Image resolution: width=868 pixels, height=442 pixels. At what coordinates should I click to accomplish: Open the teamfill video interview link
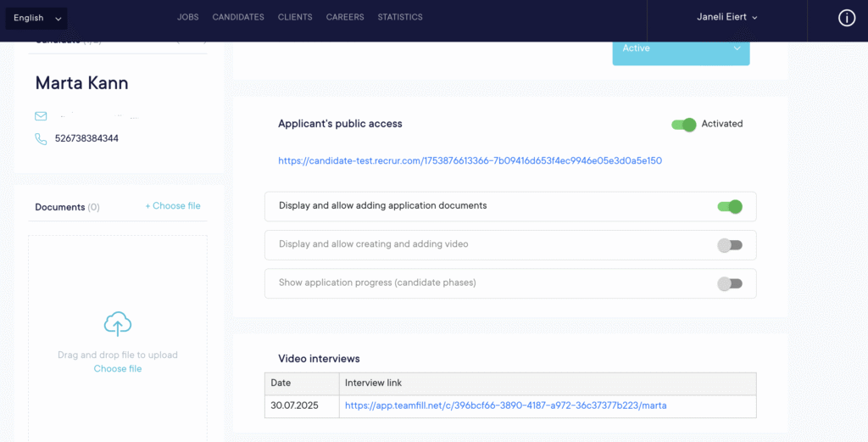click(505, 406)
